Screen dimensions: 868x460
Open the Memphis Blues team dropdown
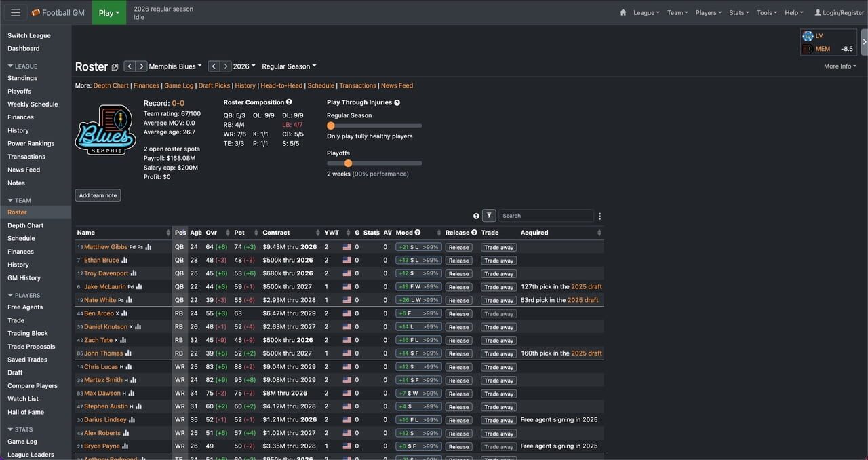[175, 66]
